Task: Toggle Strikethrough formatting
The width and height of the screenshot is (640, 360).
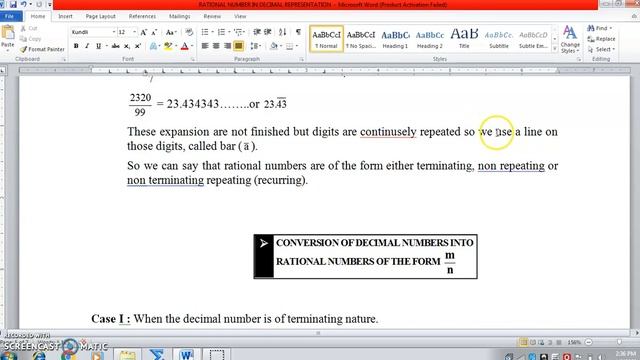Action: click(x=116, y=46)
